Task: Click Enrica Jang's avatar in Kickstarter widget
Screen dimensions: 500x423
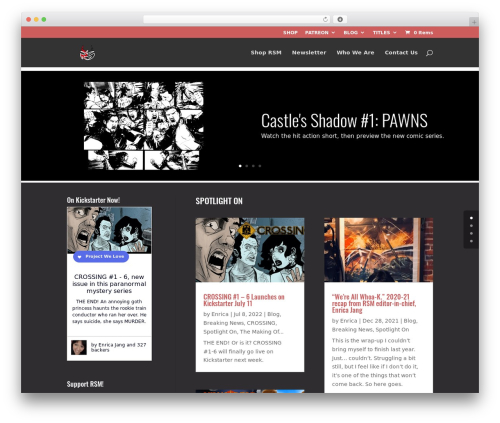Action: pyautogui.click(x=79, y=347)
